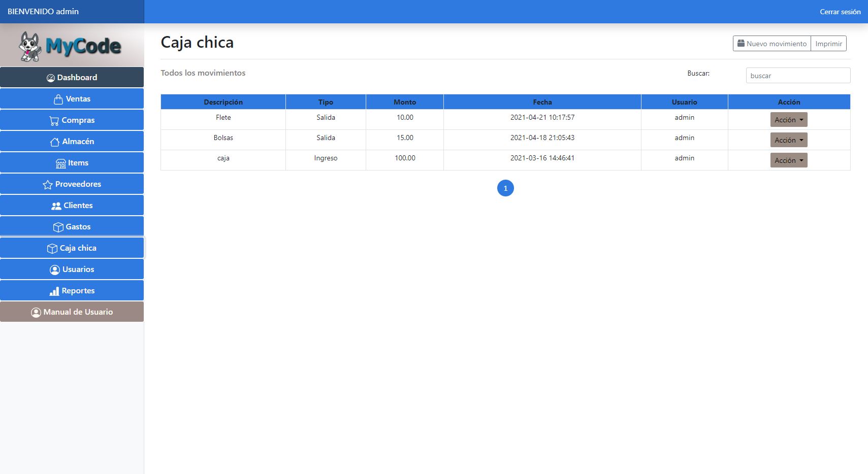868x474 pixels.
Task: Select page 1 in the pagination
Action: click(505, 188)
